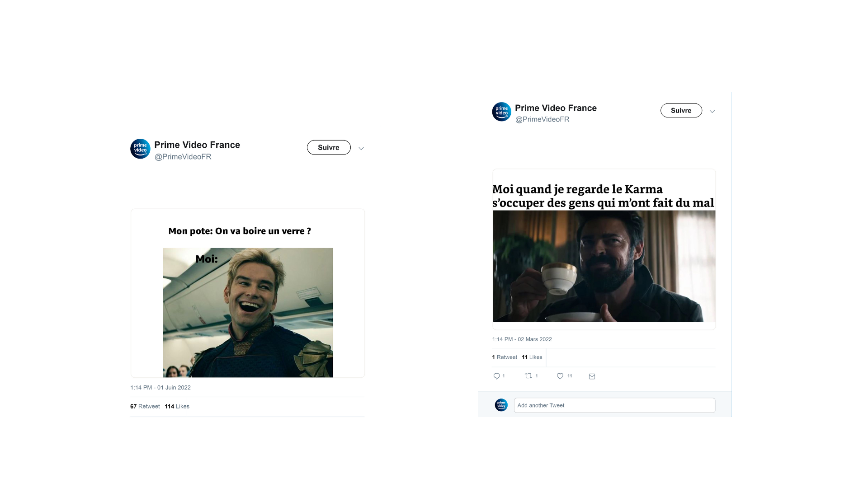Open Prime Video France name on left tweet
868x488 pixels.
(x=197, y=145)
